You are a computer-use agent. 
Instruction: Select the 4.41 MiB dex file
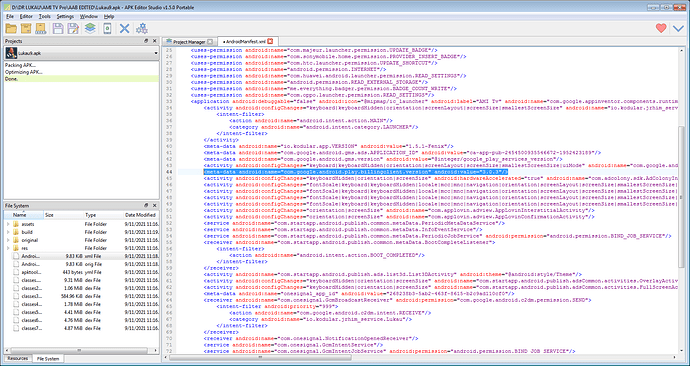(x=81, y=312)
